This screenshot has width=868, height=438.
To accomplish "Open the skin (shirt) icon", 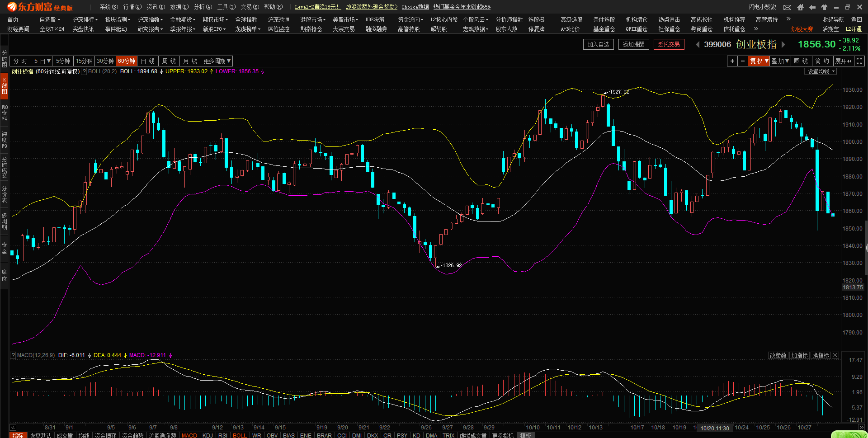I will tap(824, 7).
